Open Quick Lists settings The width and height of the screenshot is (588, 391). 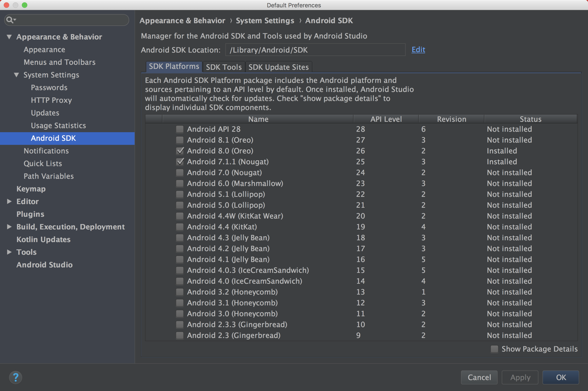43,163
